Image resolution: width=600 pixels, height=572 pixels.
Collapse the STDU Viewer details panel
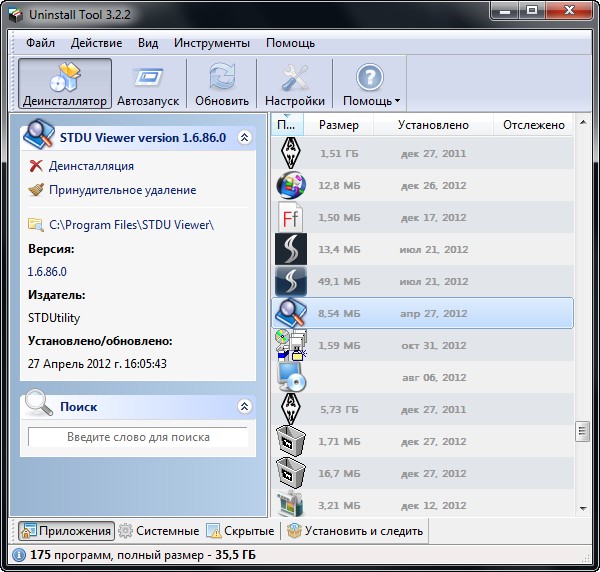click(x=244, y=138)
